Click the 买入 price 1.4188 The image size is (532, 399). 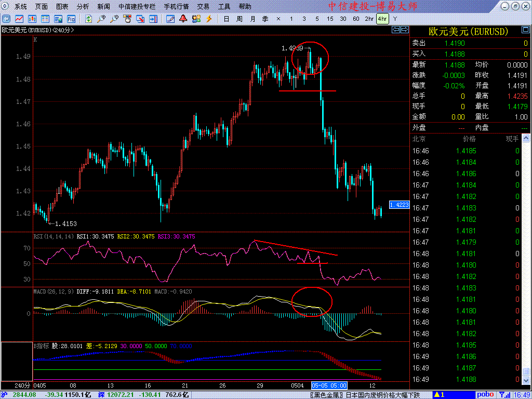click(455, 54)
